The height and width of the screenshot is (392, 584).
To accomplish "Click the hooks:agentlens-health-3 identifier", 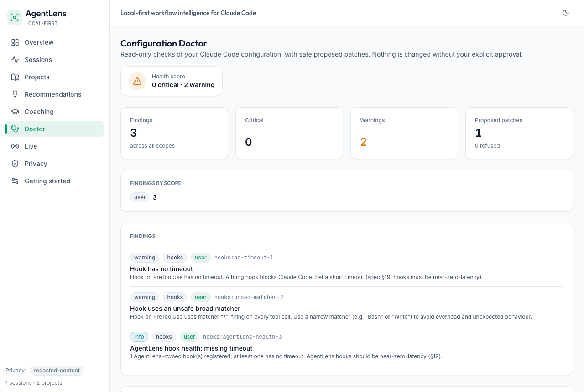I will pos(242,337).
